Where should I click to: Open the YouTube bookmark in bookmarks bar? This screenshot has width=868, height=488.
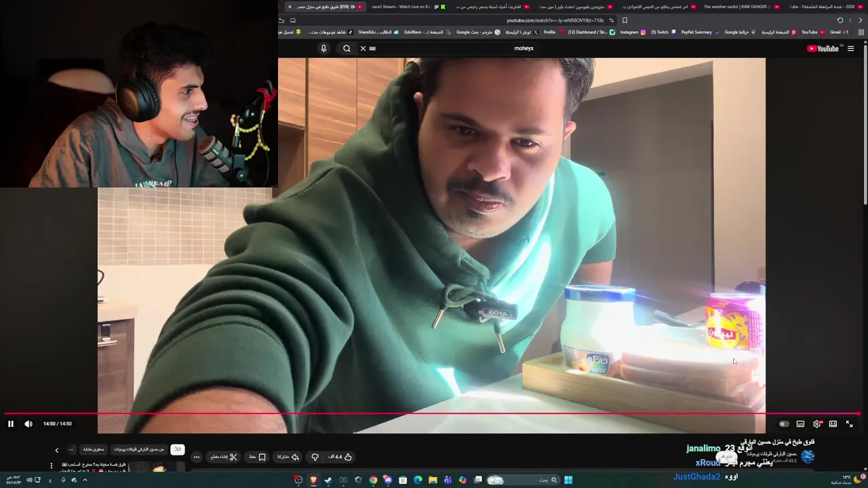point(812,32)
